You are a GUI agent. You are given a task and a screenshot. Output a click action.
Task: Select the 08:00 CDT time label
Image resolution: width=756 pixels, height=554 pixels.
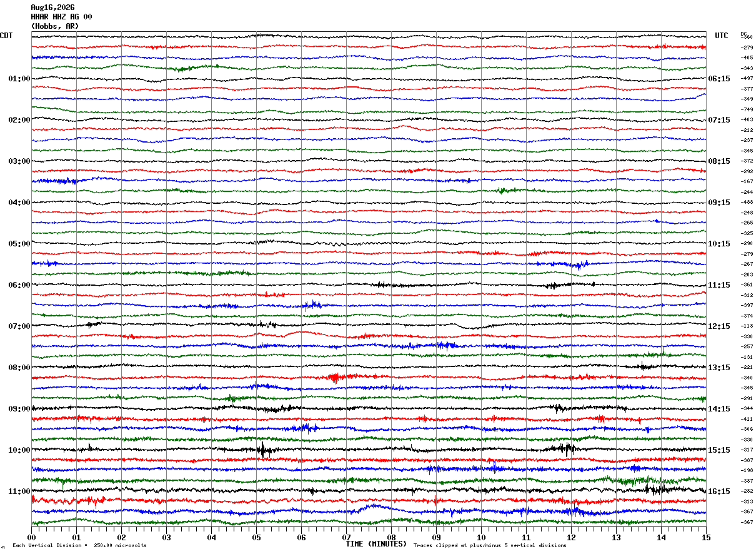click(x=19, y=368)
